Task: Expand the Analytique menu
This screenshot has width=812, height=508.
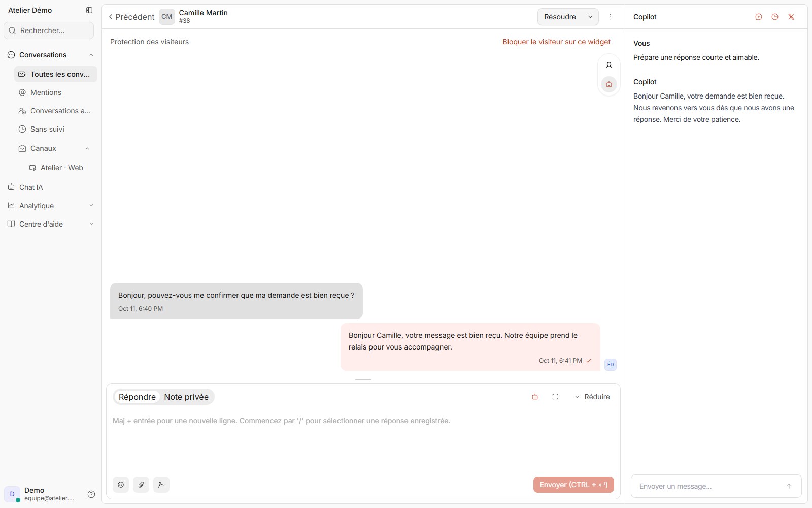Action: [x=50, y=206]
